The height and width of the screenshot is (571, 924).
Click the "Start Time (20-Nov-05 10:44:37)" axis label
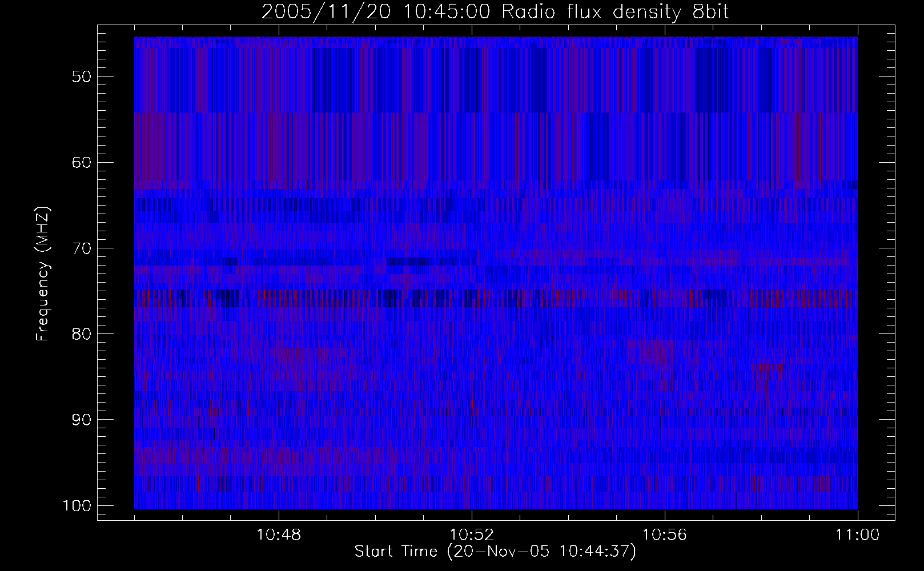495,552
